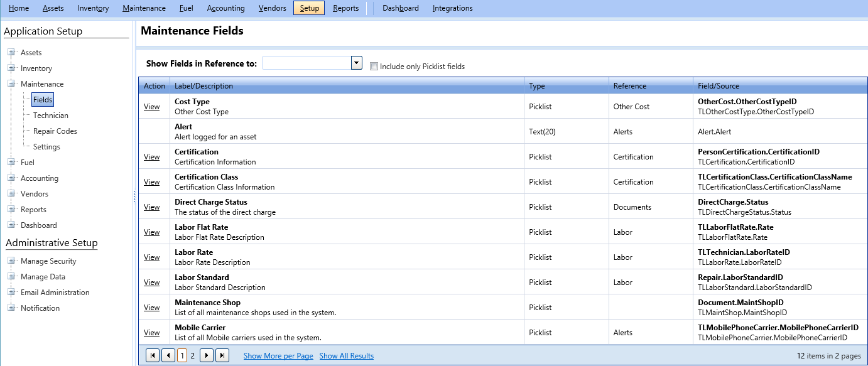Click Show More per Page link
Screen dimensions: 868x366
coord(278,356)
